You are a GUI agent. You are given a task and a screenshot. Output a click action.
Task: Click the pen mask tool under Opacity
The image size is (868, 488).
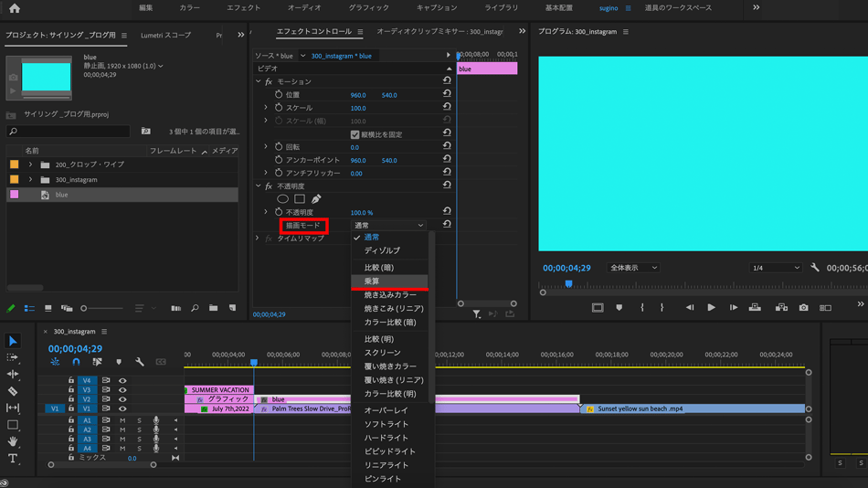tap(316, 198)
